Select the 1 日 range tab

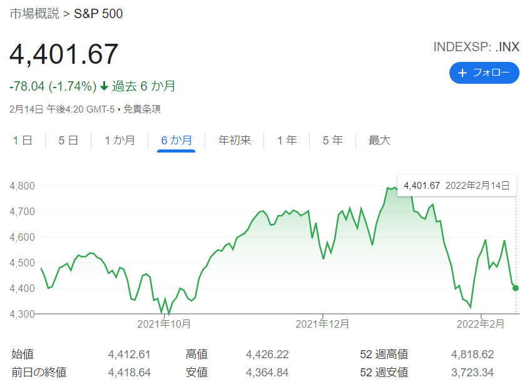coord(23,140)
